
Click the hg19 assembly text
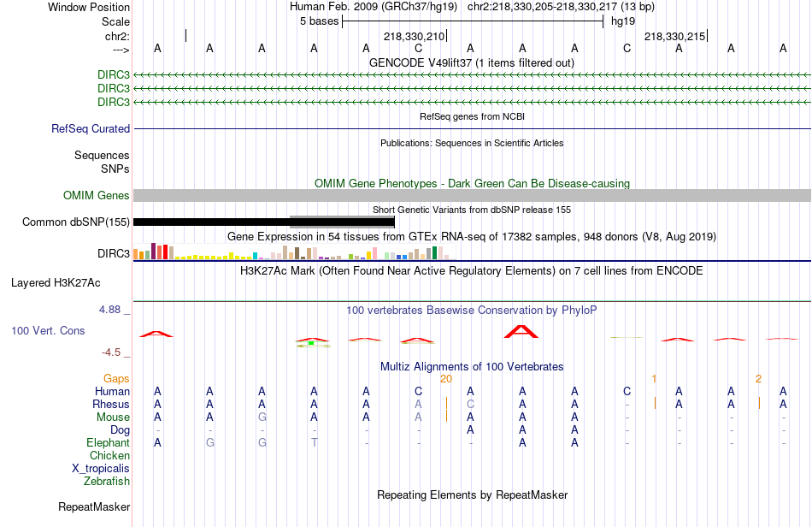[x=623, y=21]
